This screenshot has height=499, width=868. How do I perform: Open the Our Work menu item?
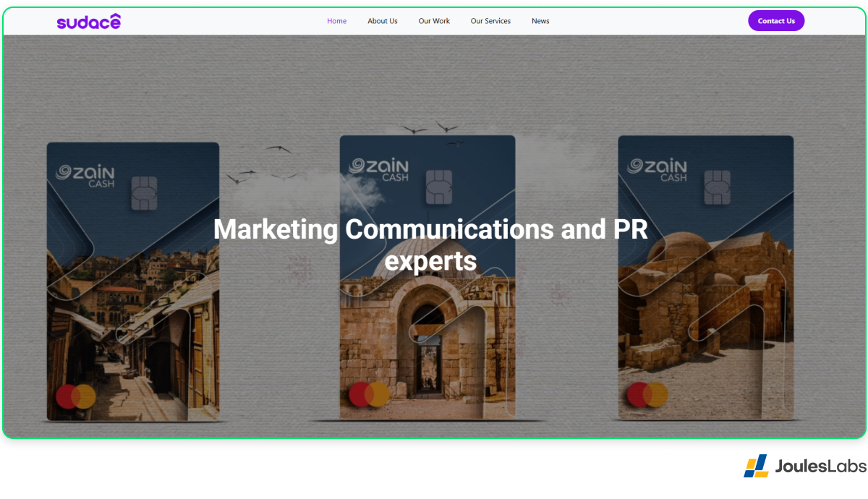coord(434,21)
